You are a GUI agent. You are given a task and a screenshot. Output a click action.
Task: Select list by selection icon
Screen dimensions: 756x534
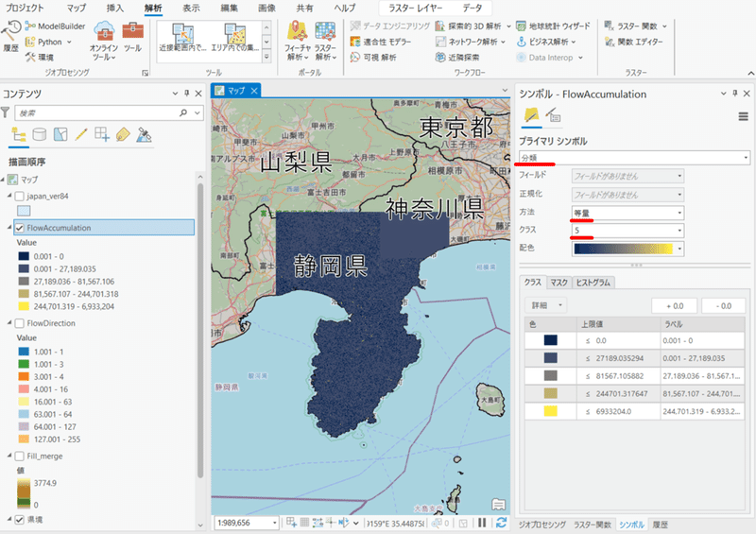[60, 134]
